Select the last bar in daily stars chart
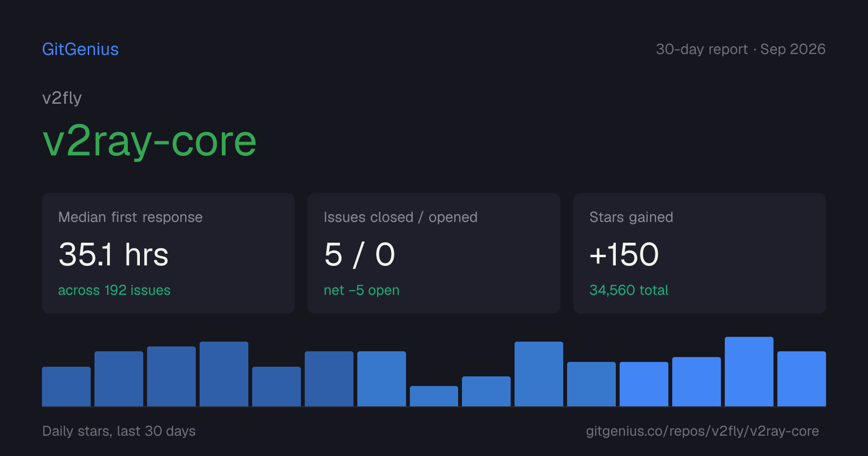 point(801,379)
